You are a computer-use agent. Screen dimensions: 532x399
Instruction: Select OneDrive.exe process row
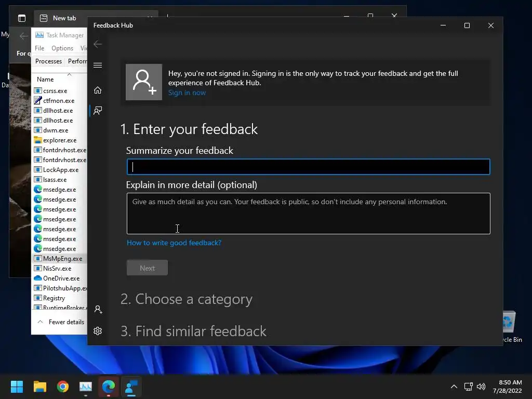click(60, 278)
